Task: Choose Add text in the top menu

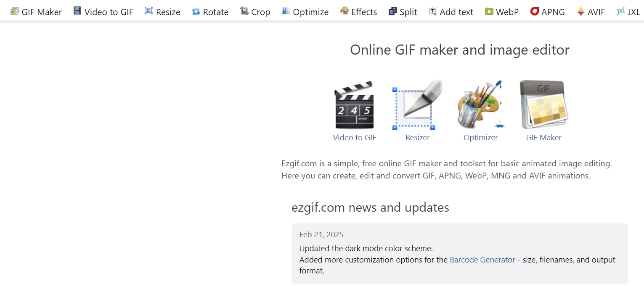Action: pyautogui.click(x=456, y=12)
